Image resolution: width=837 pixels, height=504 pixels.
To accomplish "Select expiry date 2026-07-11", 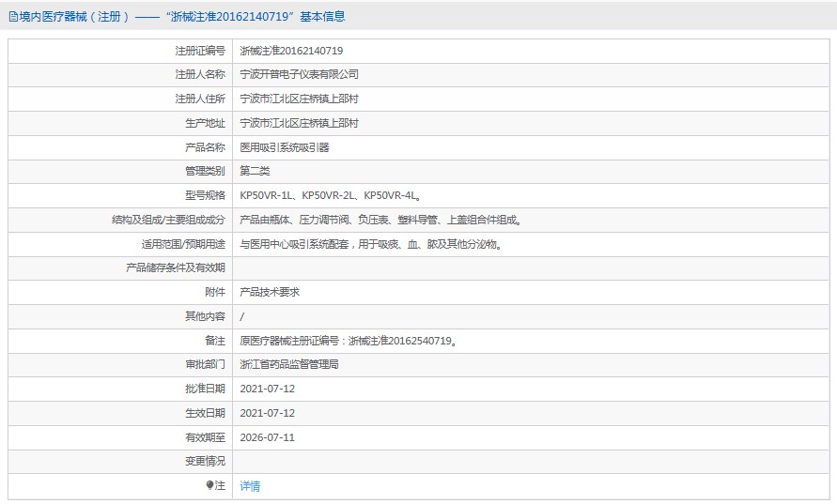I will tap(268, 438).
